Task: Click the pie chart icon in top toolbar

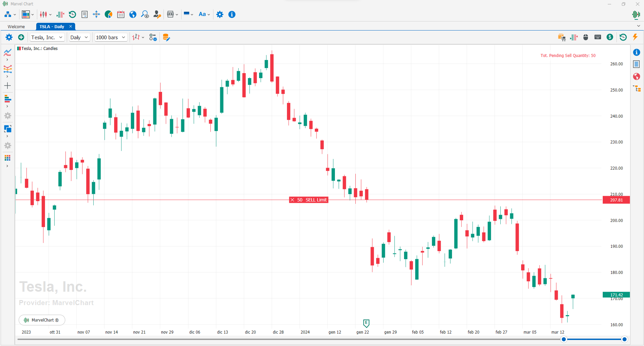Action: (x=108, y=14)
